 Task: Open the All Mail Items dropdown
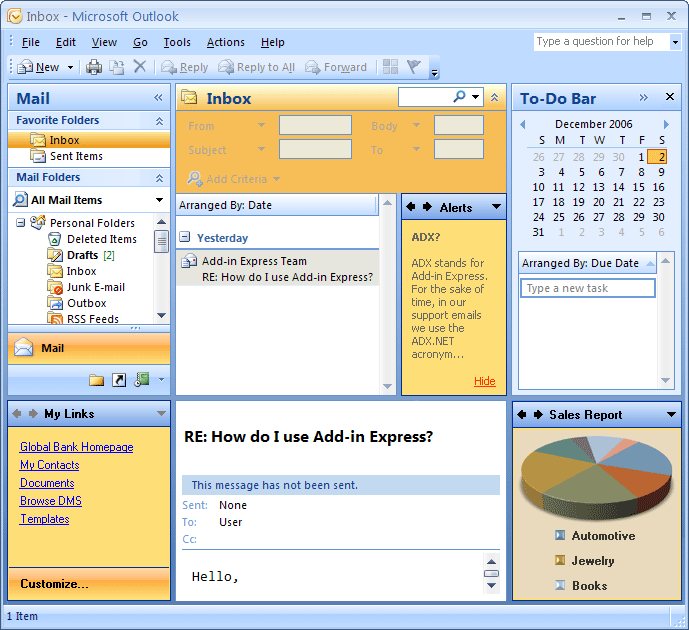coord(159,200)
